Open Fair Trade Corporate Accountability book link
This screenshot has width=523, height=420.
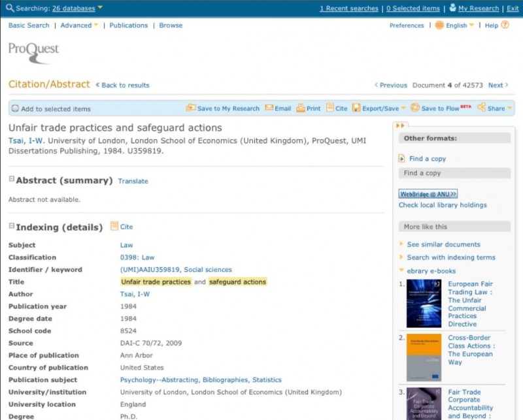click(x=470, y=404)
